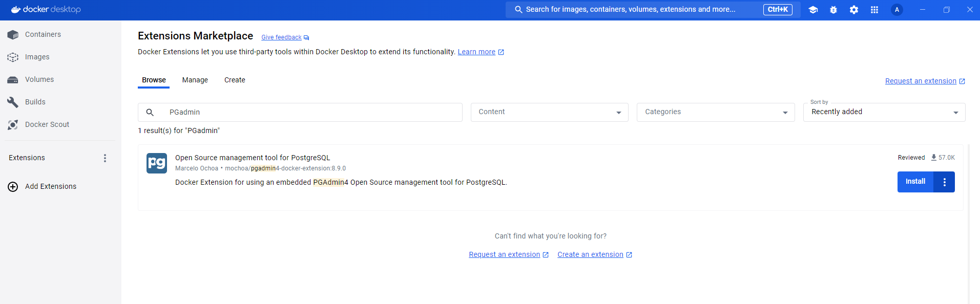Click the Extensions sidebar heading

[x=27, y=158]
